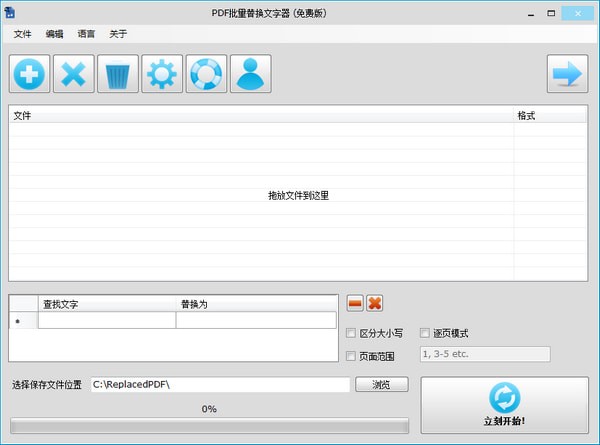This screenshot has width=600, height=445.
Task: Open the 语言 menu
Action: [86, 34]
